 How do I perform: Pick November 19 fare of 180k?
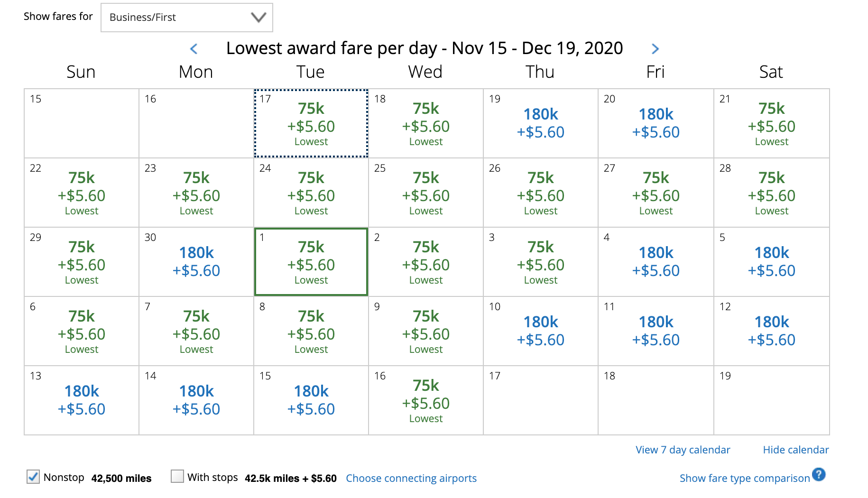[x=540, y=123]
